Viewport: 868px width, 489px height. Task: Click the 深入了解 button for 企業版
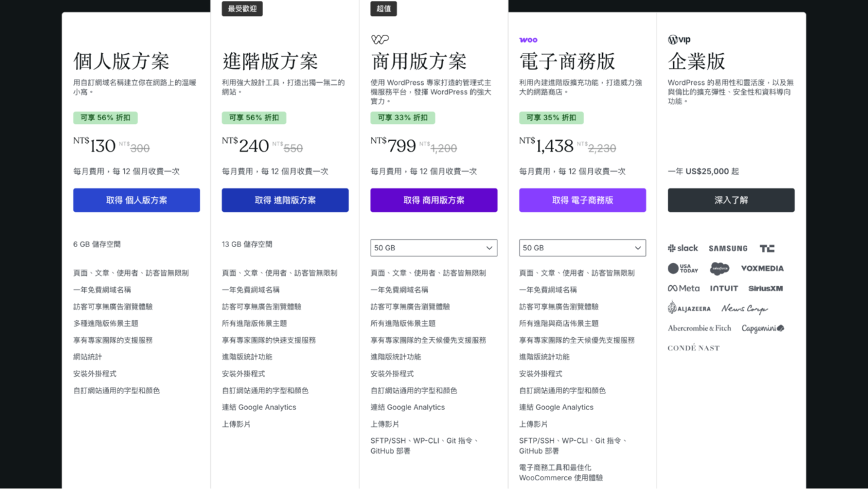(x=730, y=200)
